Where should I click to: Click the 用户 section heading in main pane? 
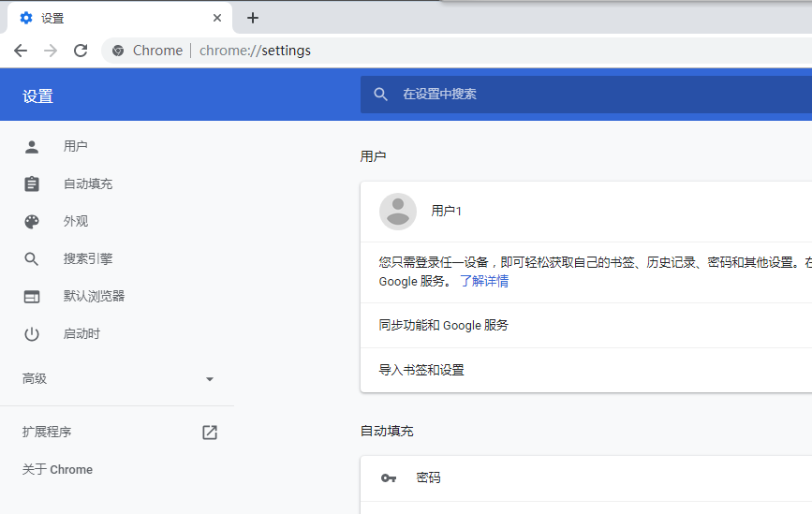tap(373, 156)
